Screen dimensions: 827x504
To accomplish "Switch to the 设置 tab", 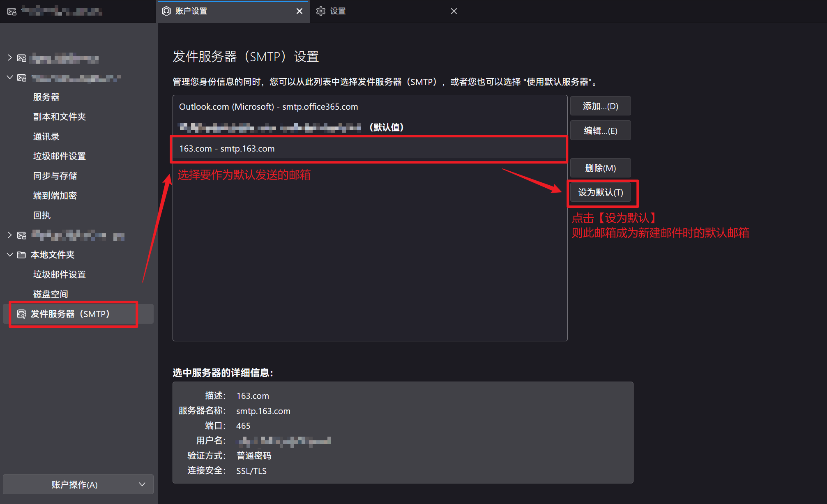I will 386,11.
